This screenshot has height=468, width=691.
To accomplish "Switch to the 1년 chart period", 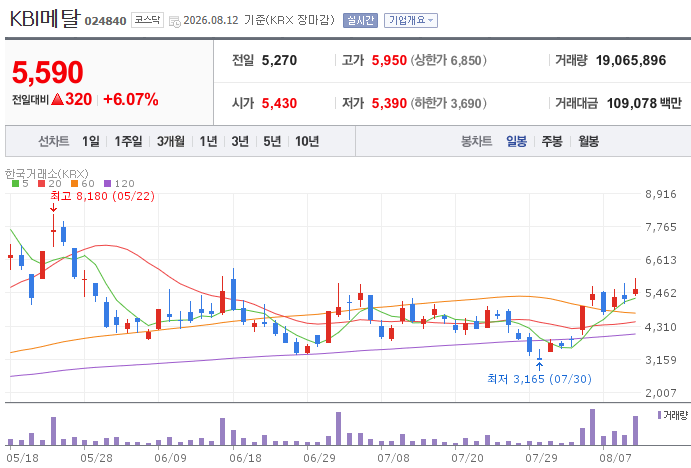I will click(208, 141).
